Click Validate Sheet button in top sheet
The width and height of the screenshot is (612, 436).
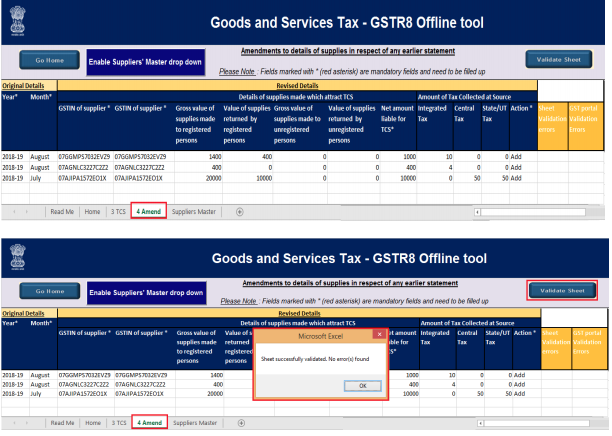click(559, 59)
